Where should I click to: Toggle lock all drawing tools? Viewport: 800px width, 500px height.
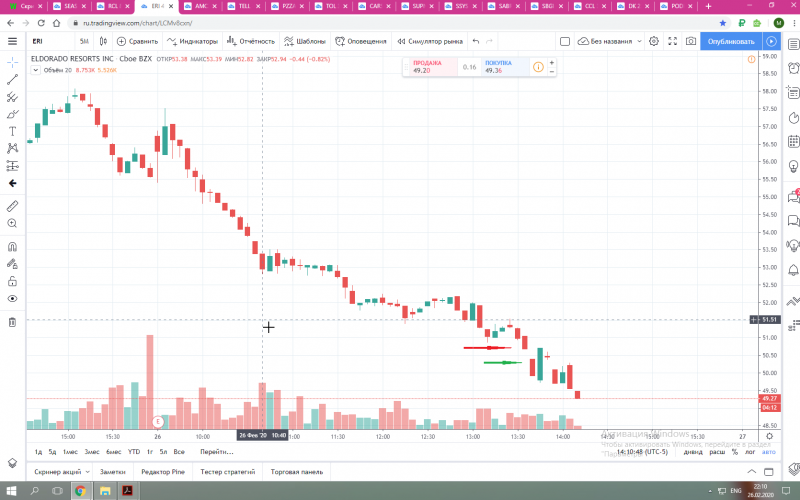12,281
